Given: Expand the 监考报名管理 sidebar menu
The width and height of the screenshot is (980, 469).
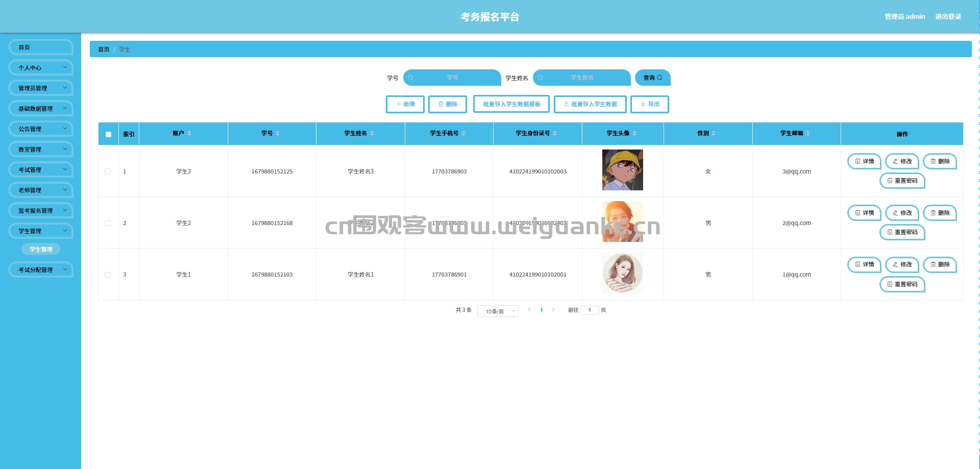Looking at the screenshot, I should (x=41, y=210).
